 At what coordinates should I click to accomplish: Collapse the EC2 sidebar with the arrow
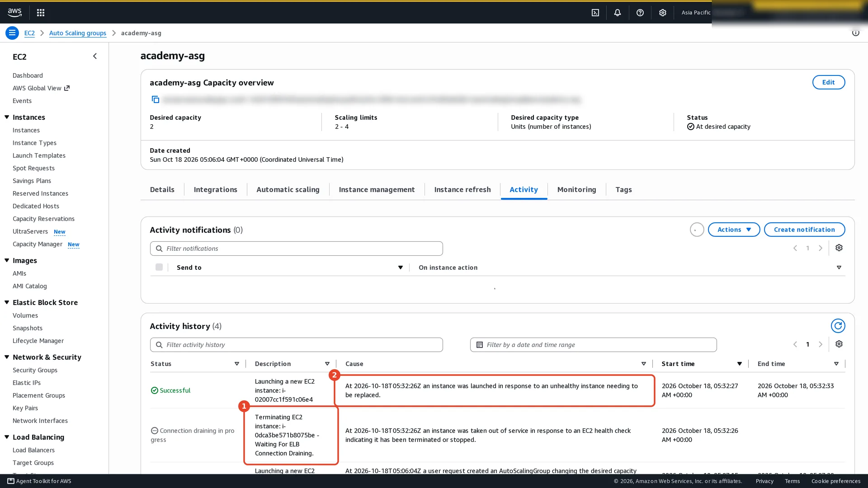pyautogui.click(x=95, y=56)
